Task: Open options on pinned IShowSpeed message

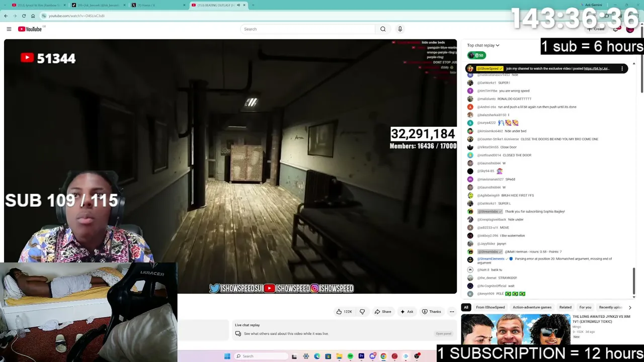Action: coord(622,68)
